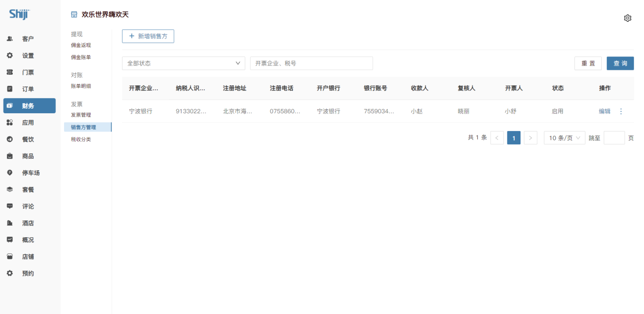This screenshot has width=644, height=314.
Task: Open the 10 条/页 page size dropdown
Action: tap(564, 138)
